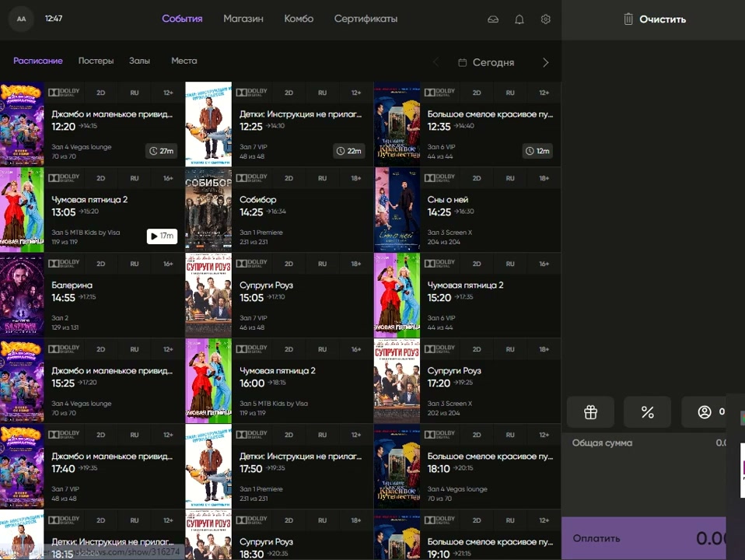Viewport: 745px width, 560px height.
Task: Click Детки poster for 17:50 show
Action: coord(208,467)
